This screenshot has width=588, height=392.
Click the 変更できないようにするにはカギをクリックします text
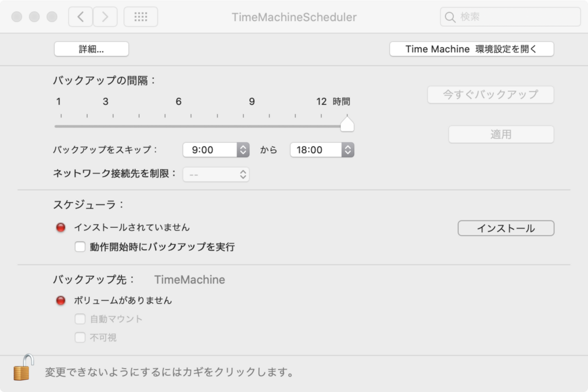click(170, 373)
